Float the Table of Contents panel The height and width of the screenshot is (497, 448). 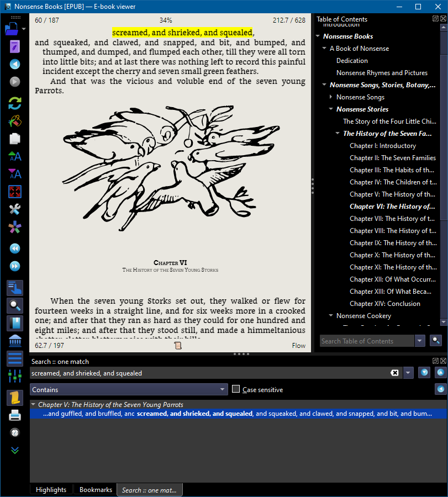[435, 19]
